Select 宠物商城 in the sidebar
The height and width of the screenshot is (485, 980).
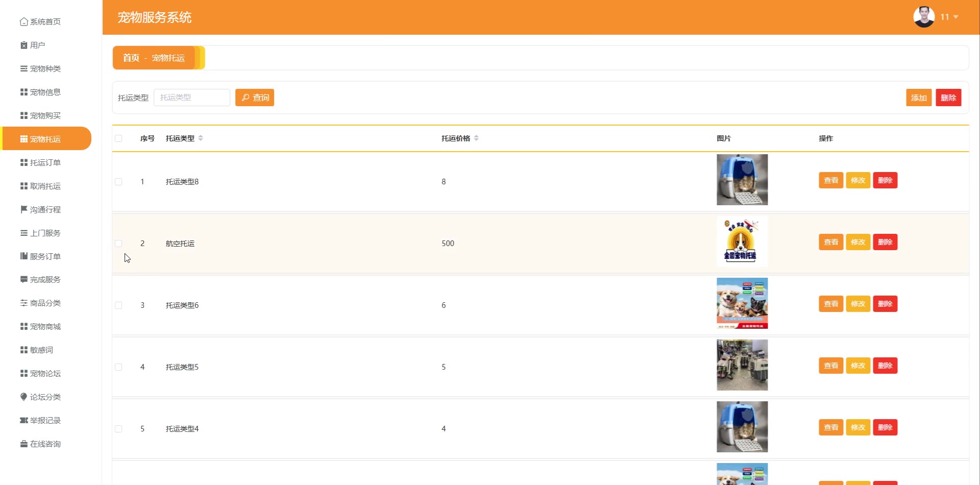(x=45, y=326)
